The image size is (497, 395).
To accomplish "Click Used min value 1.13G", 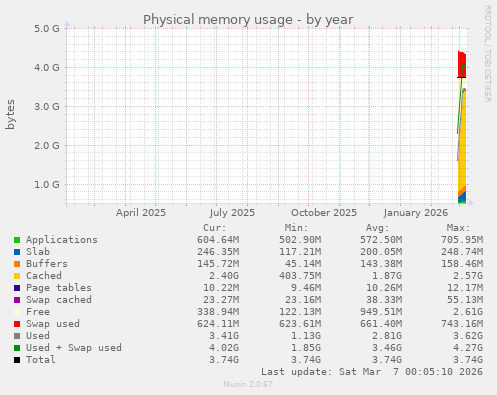I will [306, 336].
